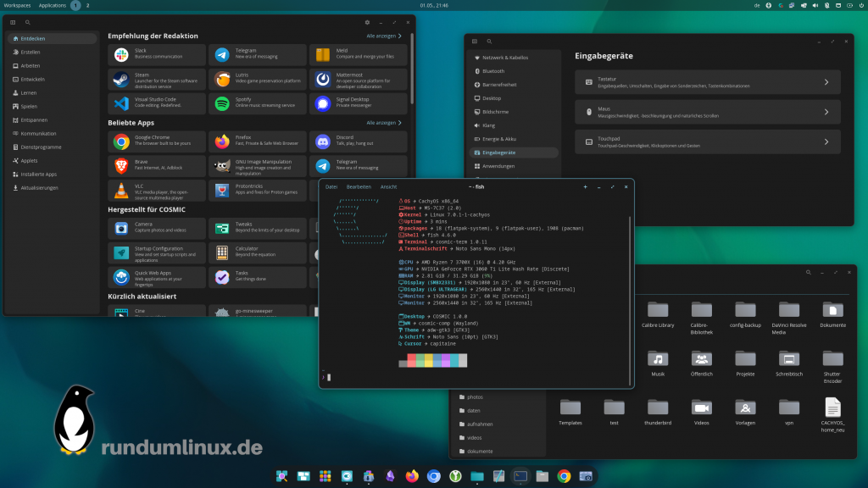Select the Mattermost app card

pyautogui.click(x=359, y=80)
